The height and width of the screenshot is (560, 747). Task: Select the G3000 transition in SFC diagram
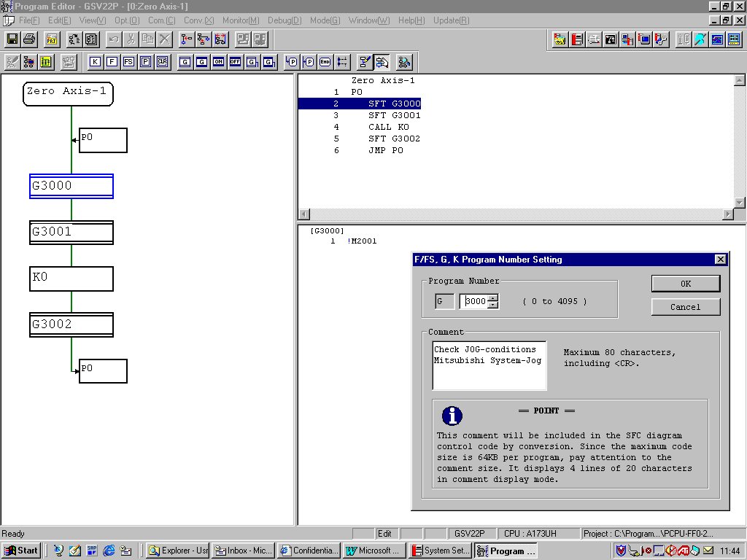pyautogui.click(x=71, y=186)
